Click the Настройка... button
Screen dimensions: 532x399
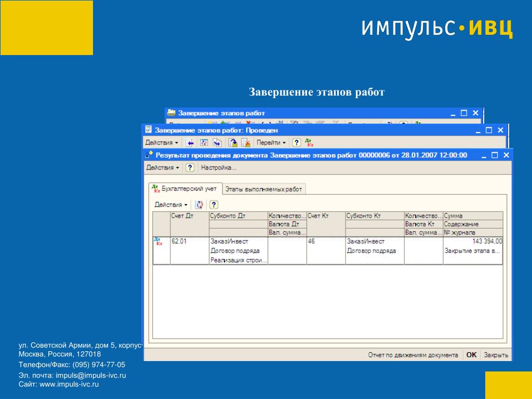(x=219, y=168)
